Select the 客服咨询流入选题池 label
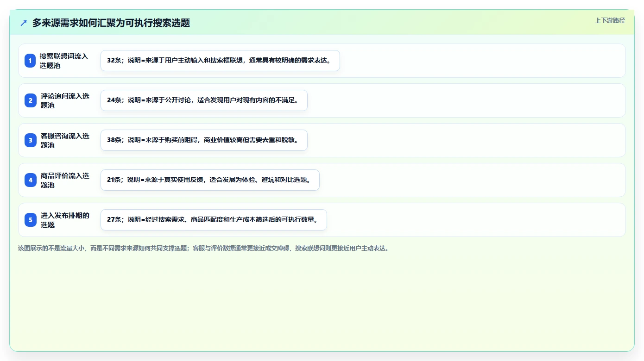This screenshot has width=644, height=361. click(x=65, y=140)
